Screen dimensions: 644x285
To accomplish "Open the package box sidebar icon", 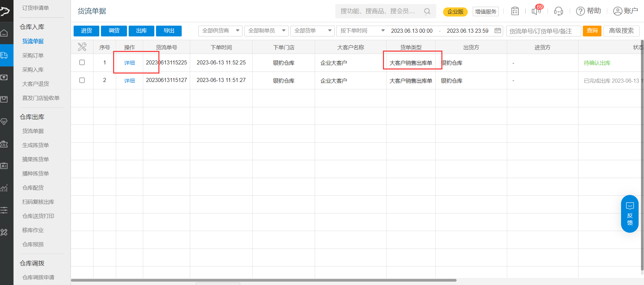I will point(4,99).
